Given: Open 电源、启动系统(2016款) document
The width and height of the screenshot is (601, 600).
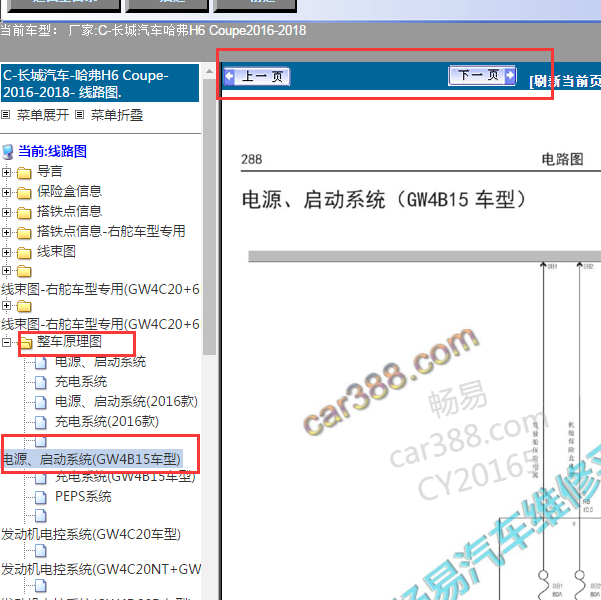Looking at the screenshot, I should pyautogui.click(x=126, y=401).
